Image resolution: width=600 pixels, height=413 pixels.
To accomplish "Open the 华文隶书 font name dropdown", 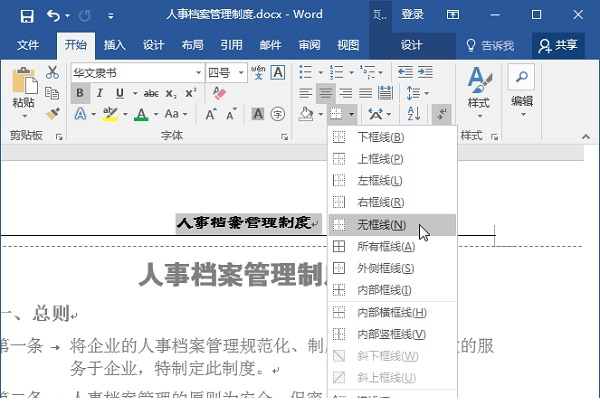I will click(x=198, y=73).
